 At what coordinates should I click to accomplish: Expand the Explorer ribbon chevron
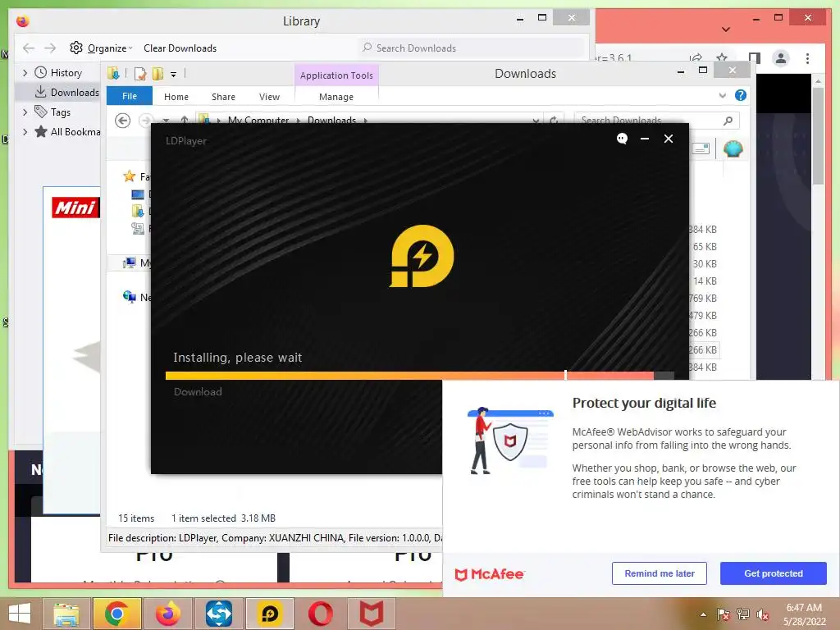pos(722,95)
